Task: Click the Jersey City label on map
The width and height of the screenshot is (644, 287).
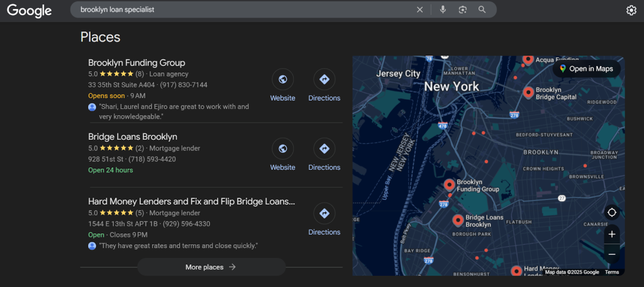Action: 398,74
